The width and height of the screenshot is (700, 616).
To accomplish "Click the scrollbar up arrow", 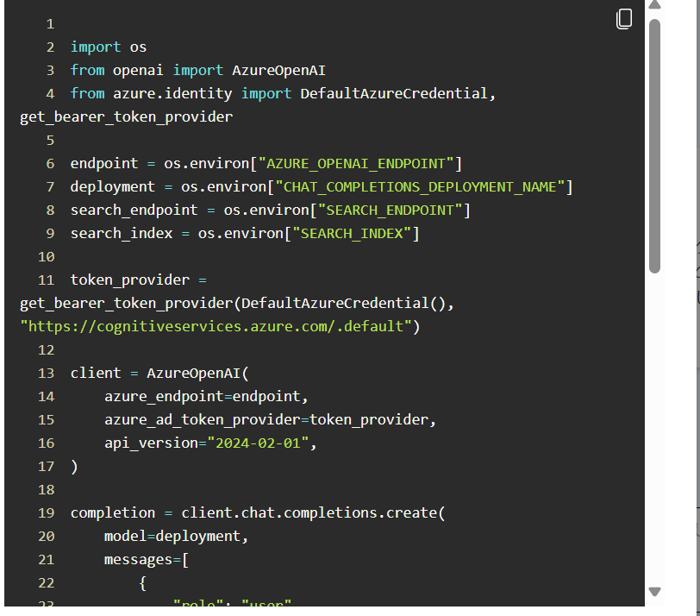I will [x=654, y=5].
